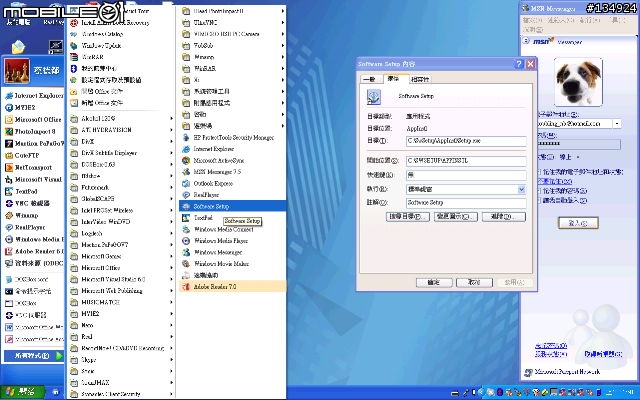The height and width of the screenshot is (400, 640).
Task: Open Intel PROSet Wireless folder entry
Action: point(121,210)
